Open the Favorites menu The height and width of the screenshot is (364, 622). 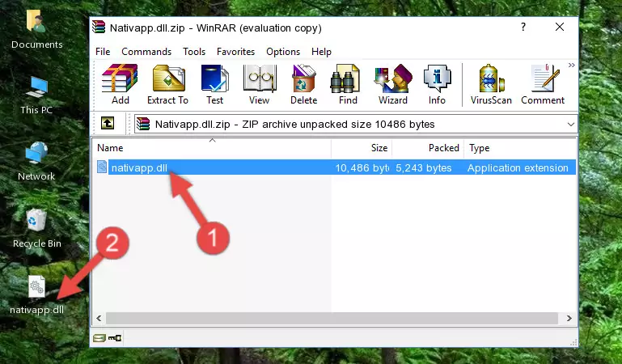tap(235, 52)
